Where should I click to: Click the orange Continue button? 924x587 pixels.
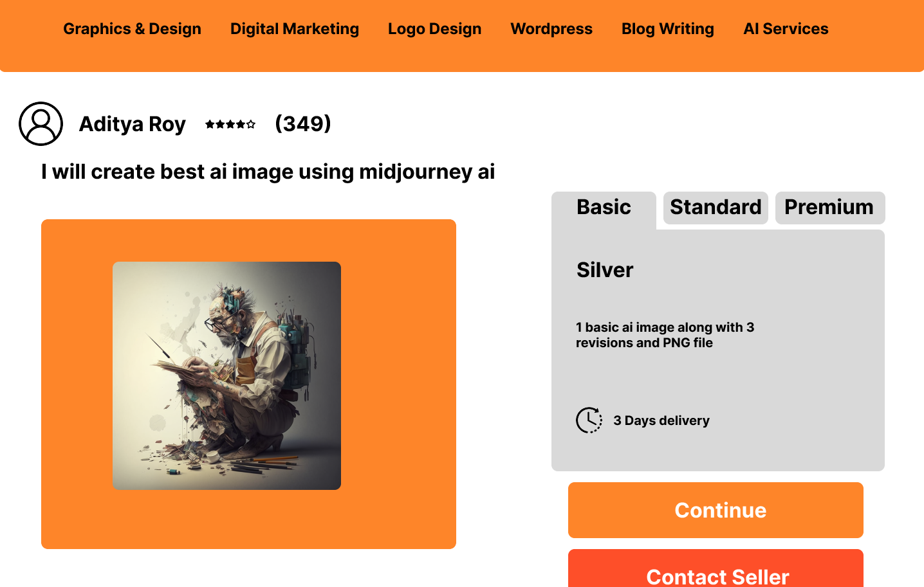click(716, 510)
